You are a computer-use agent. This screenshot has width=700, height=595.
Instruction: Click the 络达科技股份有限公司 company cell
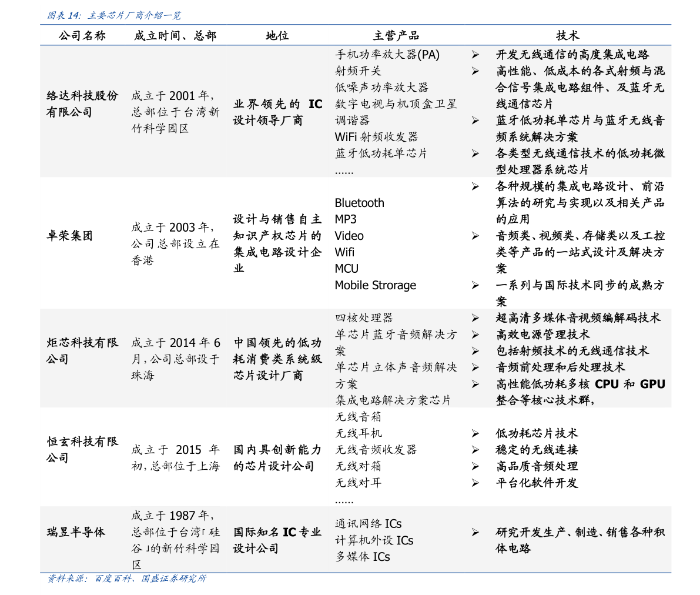pyautogui.click(x=82, y=103)
